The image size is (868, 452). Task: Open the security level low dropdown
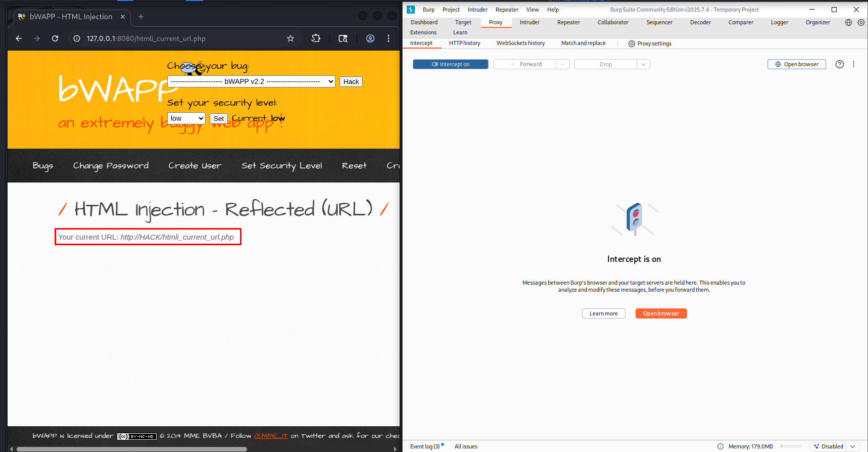186,118
